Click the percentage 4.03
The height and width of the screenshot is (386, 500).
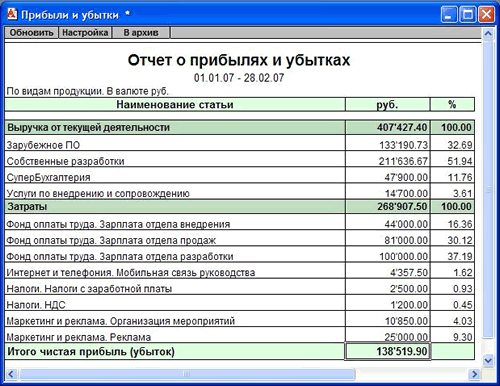pyautogui.click(x=463, y=321)
